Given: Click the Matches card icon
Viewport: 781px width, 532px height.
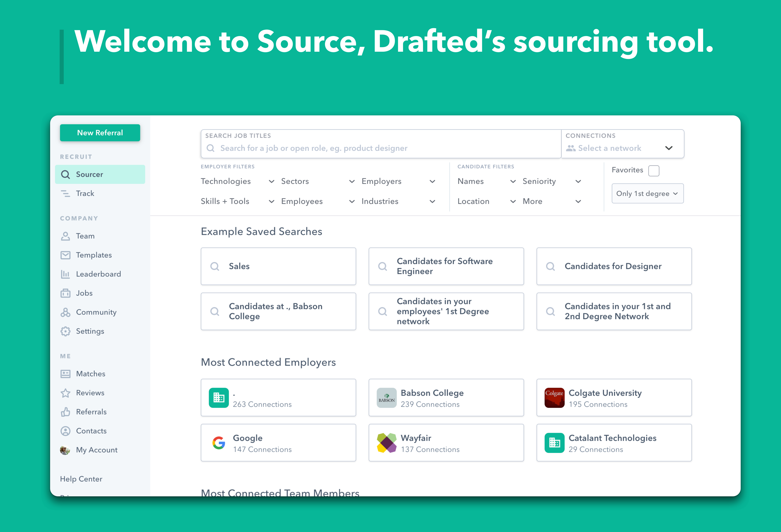Looking at the screenshot, I should pyautogui.click(x=65, y=374).
